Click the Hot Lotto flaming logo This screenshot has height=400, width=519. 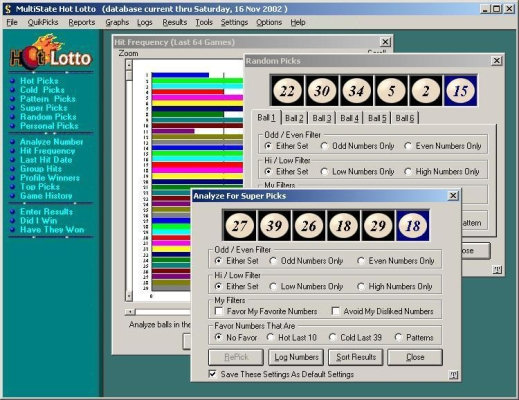click(x=51, y=52)
